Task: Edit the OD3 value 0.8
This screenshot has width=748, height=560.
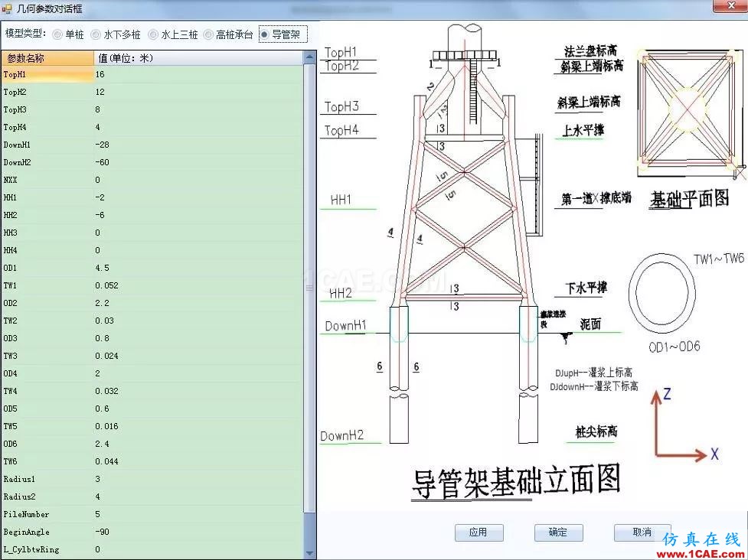Action: click(198, 338)
